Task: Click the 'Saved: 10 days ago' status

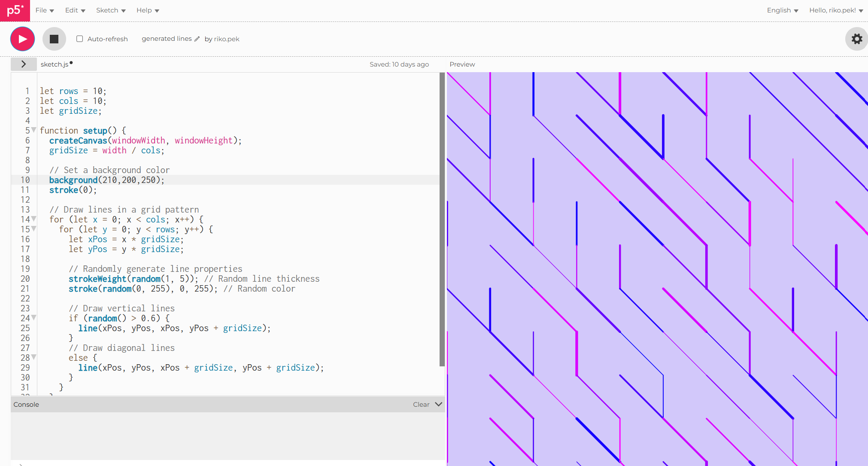Action: (399, 64)
